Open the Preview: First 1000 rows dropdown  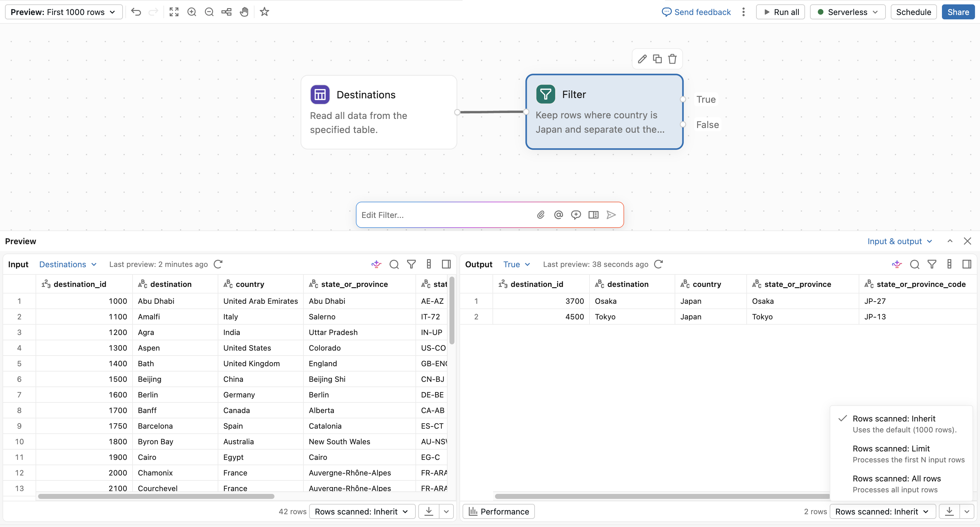click(x=64, y=12)
